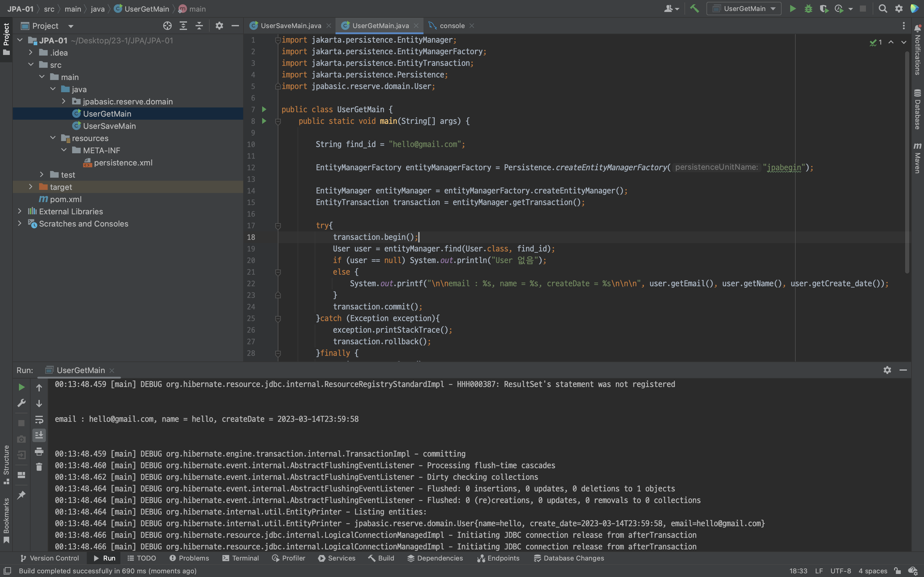Click the Select Opened File target icon

pos(167,26)
